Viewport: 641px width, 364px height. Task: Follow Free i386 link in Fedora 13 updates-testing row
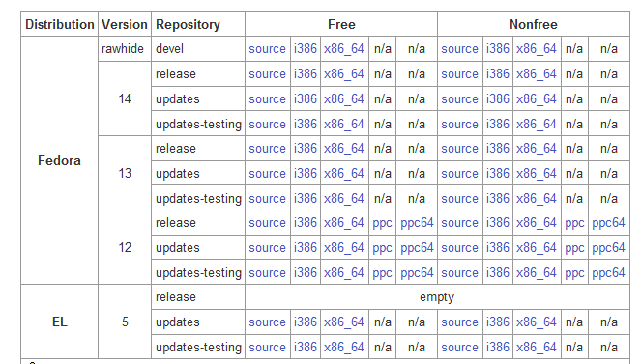coord(305,198)
